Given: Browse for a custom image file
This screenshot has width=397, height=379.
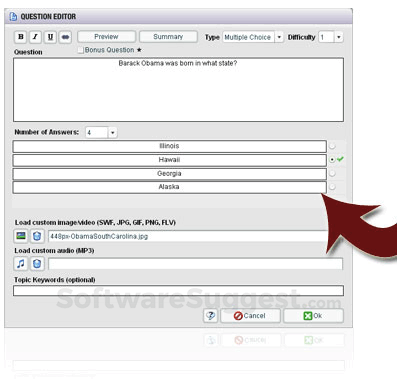Looking at the screenshot, I should pos(21,236).
